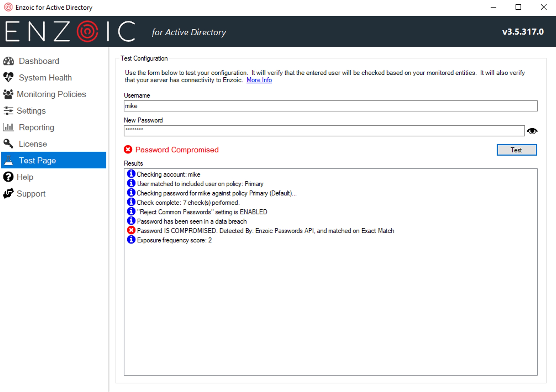This screenshot has height=392, width=556.
Task: Toggle password visibility with the eye icon
Action: point(532,131)
